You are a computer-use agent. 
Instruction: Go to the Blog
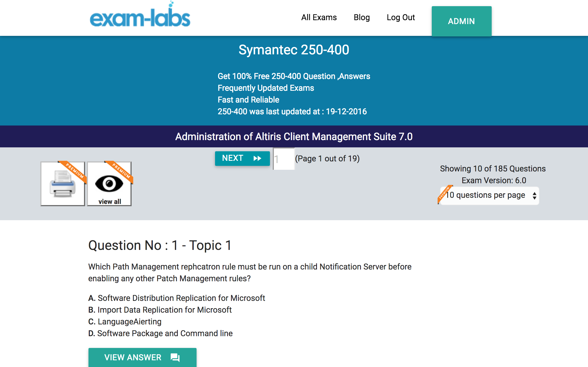(x=362, y=17)
